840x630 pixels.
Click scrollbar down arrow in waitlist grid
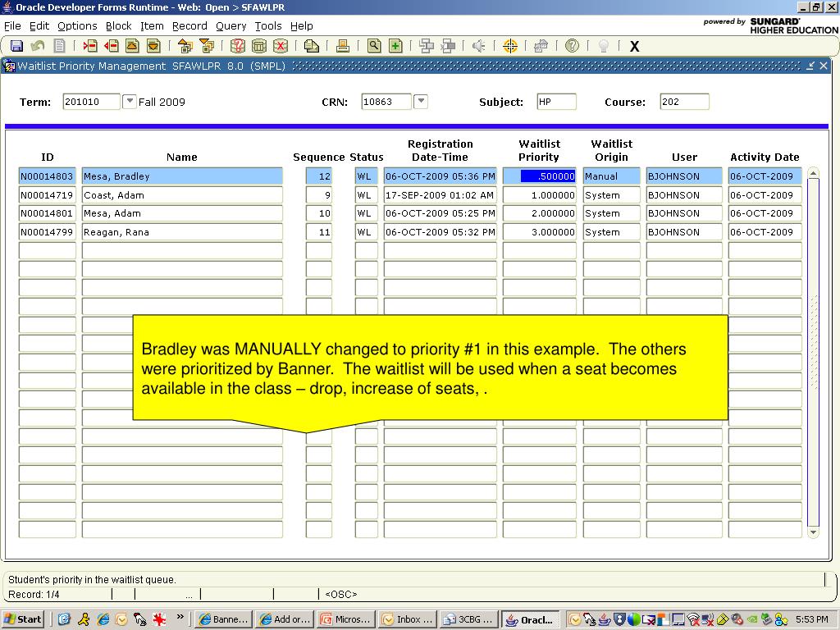pos(814,532)
